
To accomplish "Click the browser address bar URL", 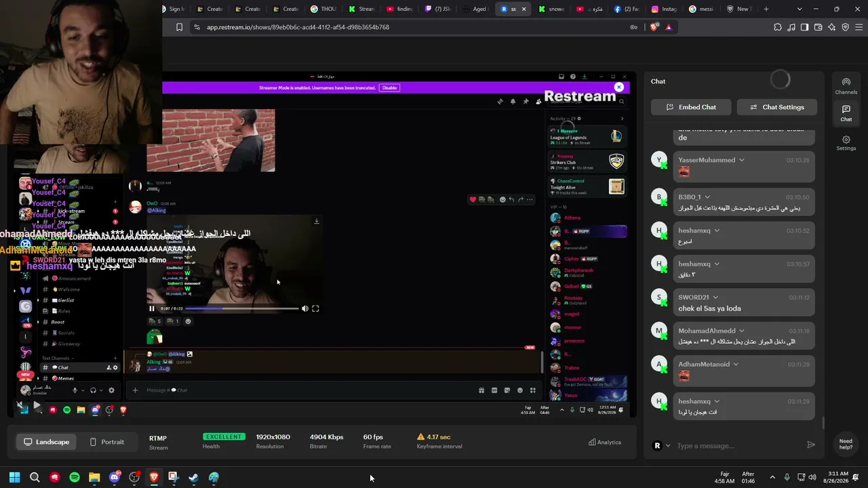I will click(x=298, y=27).
